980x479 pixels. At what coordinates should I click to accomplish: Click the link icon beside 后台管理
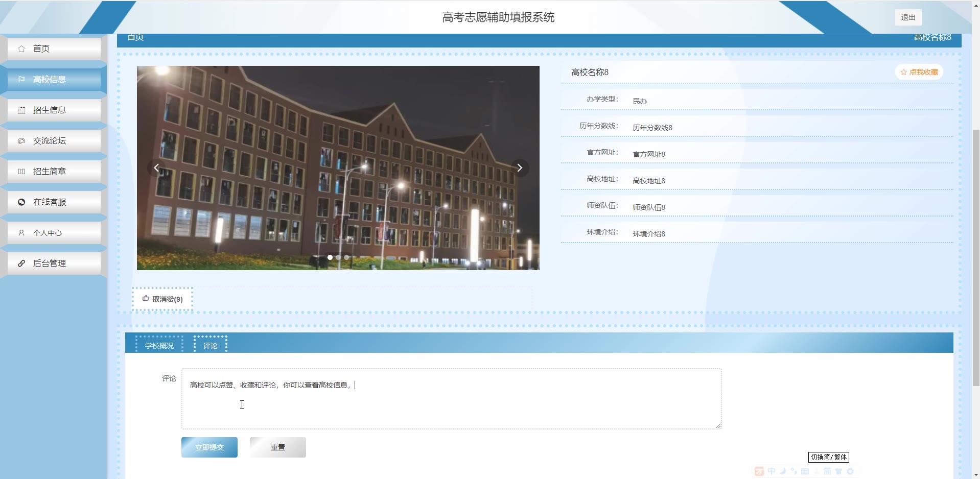point(21,264)
